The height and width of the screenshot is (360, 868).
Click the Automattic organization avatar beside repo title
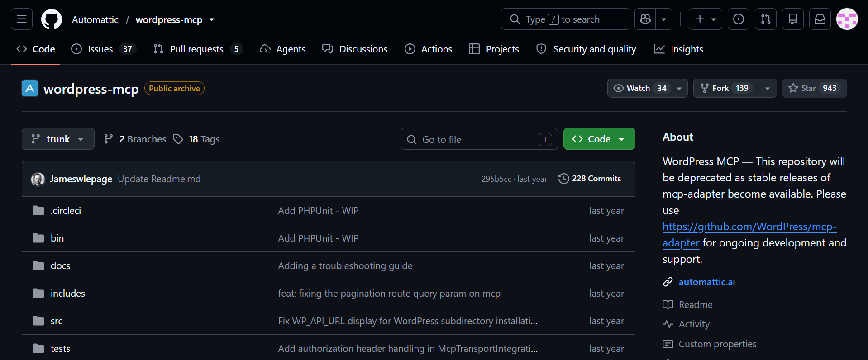coord(30,88)
